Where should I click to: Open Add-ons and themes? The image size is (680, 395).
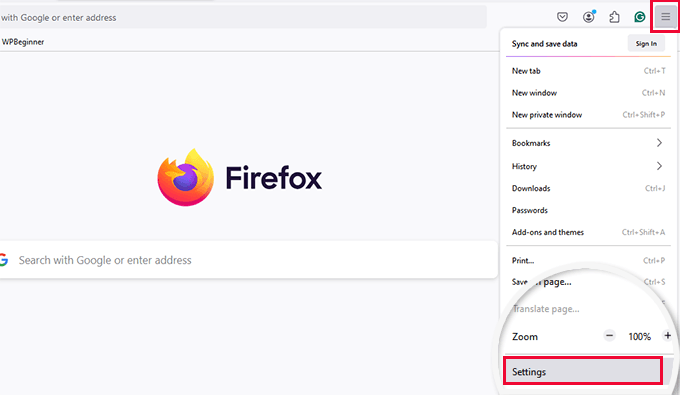coord(588,232)
